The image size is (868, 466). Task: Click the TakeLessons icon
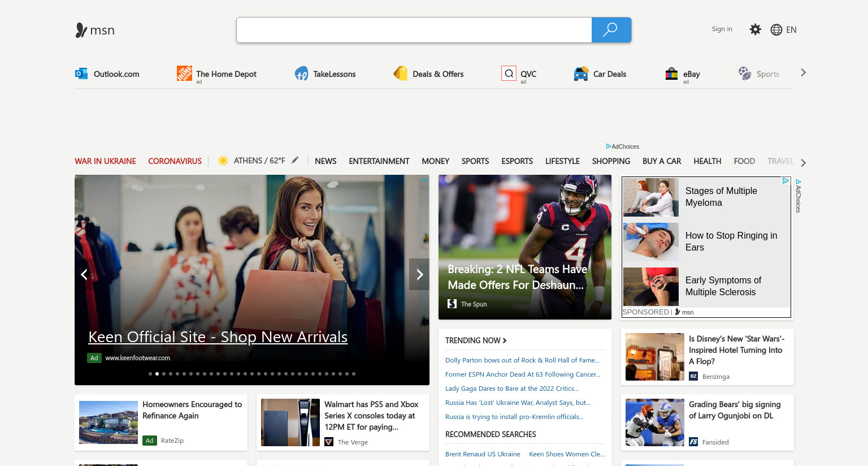coord(301,74)
